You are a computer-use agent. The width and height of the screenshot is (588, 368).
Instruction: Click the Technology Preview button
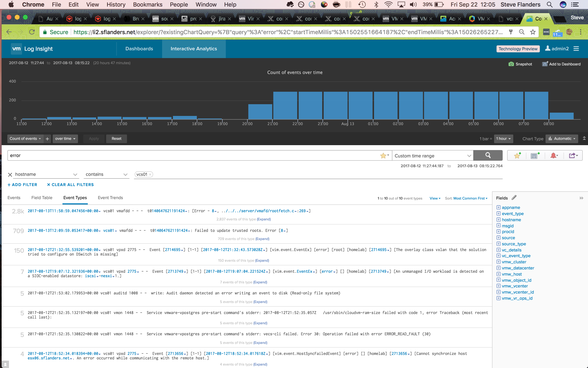[x=518, y=49]
